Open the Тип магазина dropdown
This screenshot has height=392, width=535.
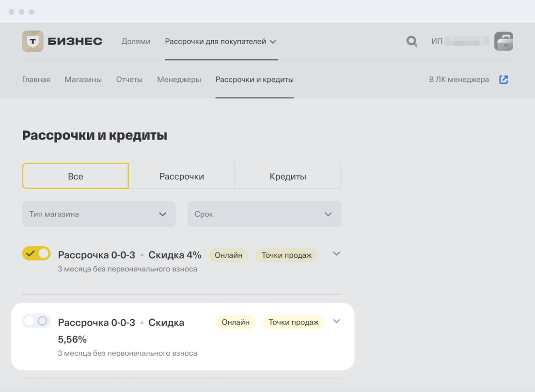pyautogui.click(x=99, y=214)
